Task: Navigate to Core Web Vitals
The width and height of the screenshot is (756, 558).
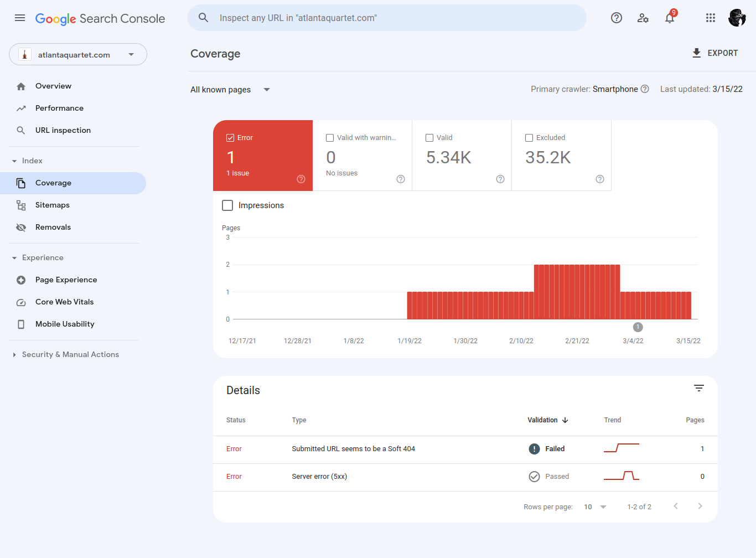Action: point(64,302)
